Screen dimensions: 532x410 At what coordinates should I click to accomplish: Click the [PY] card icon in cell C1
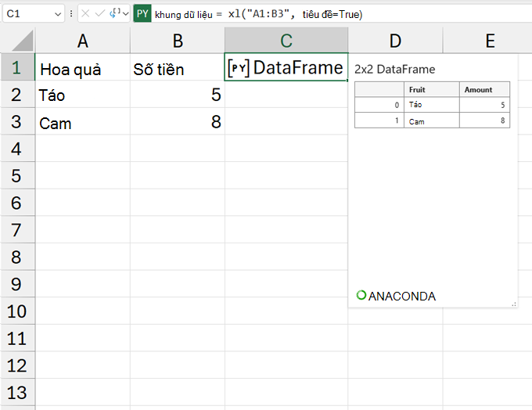[239, 68]
